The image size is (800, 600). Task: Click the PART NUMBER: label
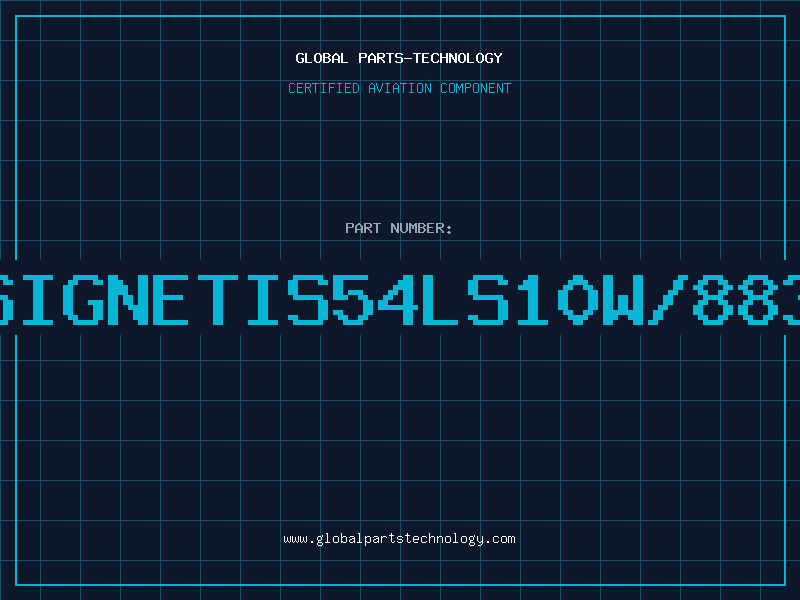[399, 228]
